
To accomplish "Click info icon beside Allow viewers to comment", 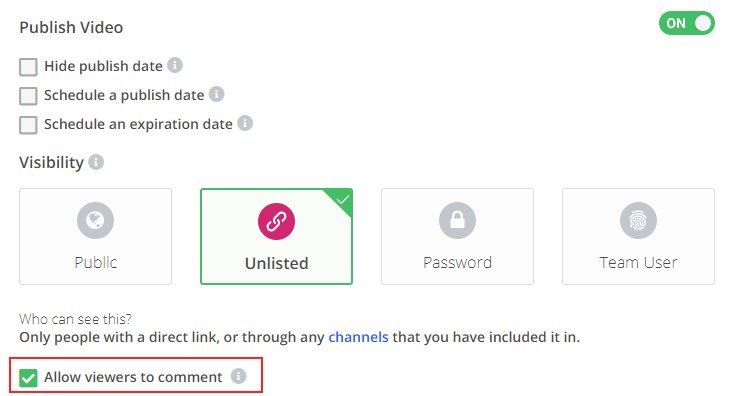I will point(238,376).
